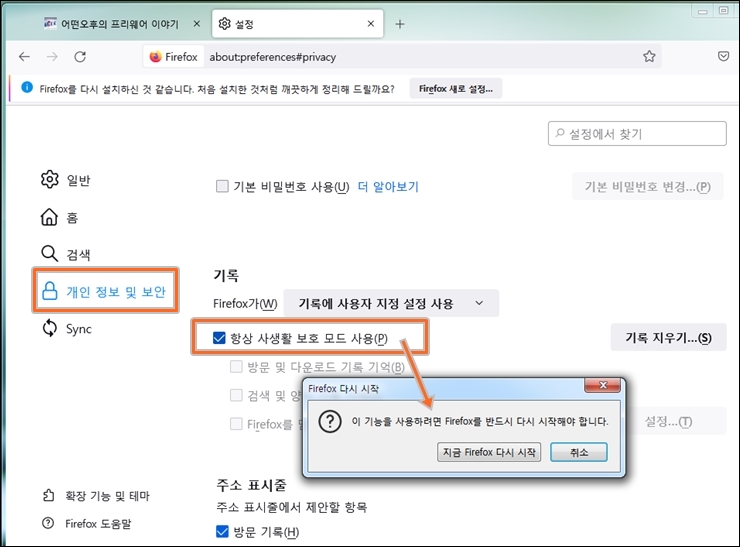Click the forward navigation arrow

click(x=52, y=57)
